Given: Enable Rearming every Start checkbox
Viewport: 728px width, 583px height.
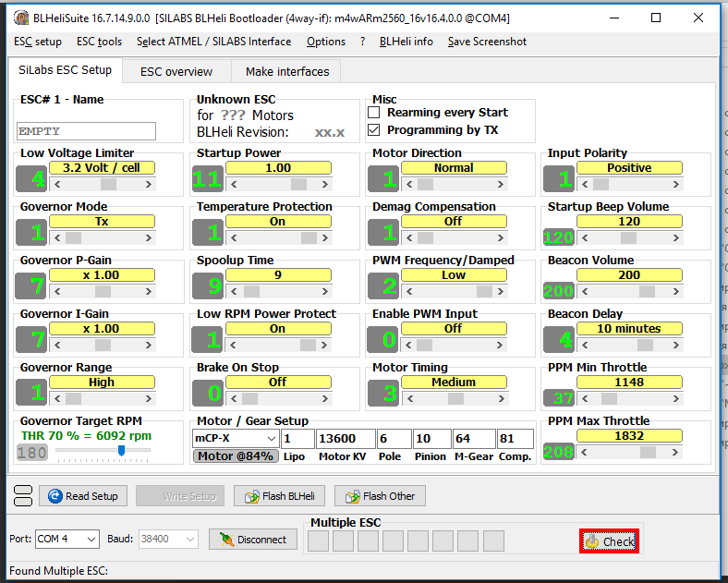Looking at the screenshot, I should pos(374,113).
